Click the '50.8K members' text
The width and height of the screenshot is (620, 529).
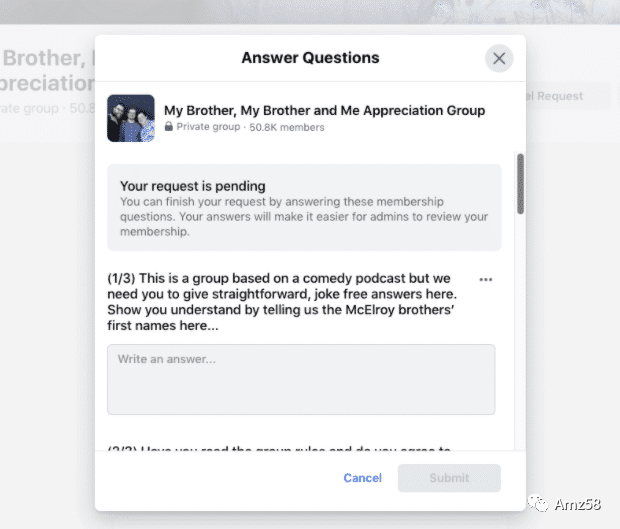pyautogui.click(x=287, y=127)
